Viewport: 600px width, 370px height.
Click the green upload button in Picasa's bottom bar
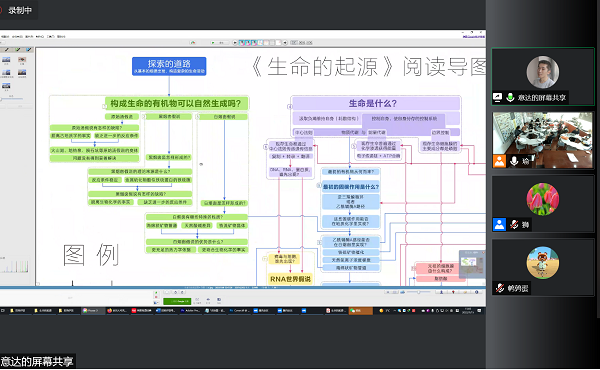point(177,302)
